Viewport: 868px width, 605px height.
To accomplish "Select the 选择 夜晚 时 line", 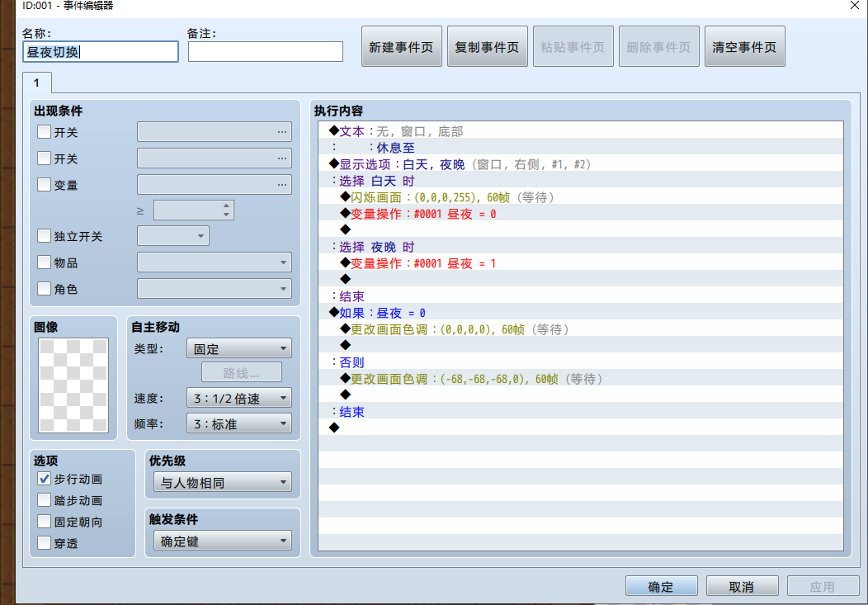I will (x=581, y=247).
